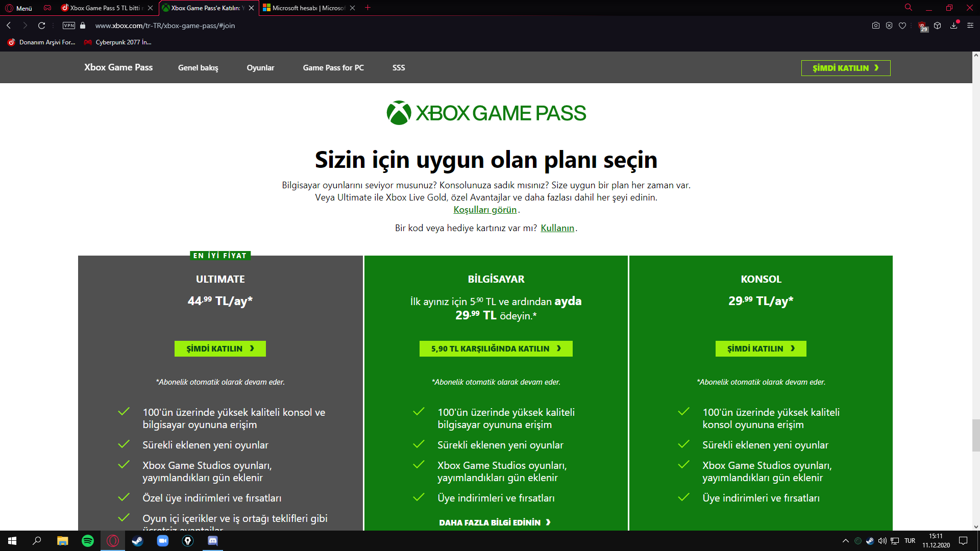This screenshot has width=980, height=551.
Task: Open volume control in system tray
Action: [x=883, y=541]
